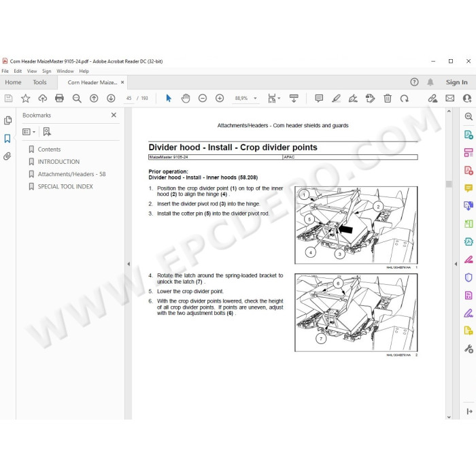The image size is (476, 476).
Task: Click the page number field
Action: (x=129, y=99)
